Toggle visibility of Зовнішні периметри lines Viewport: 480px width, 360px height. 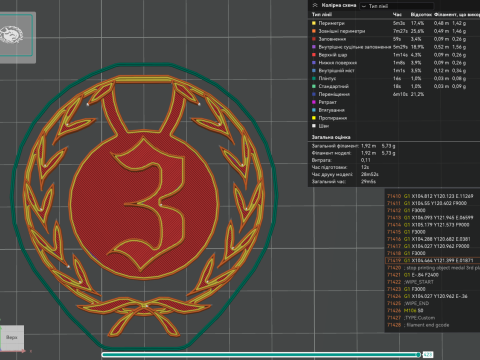[x=394, y=31]
